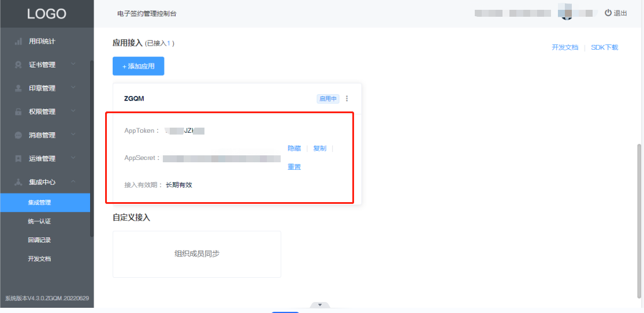Image resolution: width=644 pixels, height=313 pixels.
Task: Click the 印章管理 stamp icon
Action: (18, 88)
